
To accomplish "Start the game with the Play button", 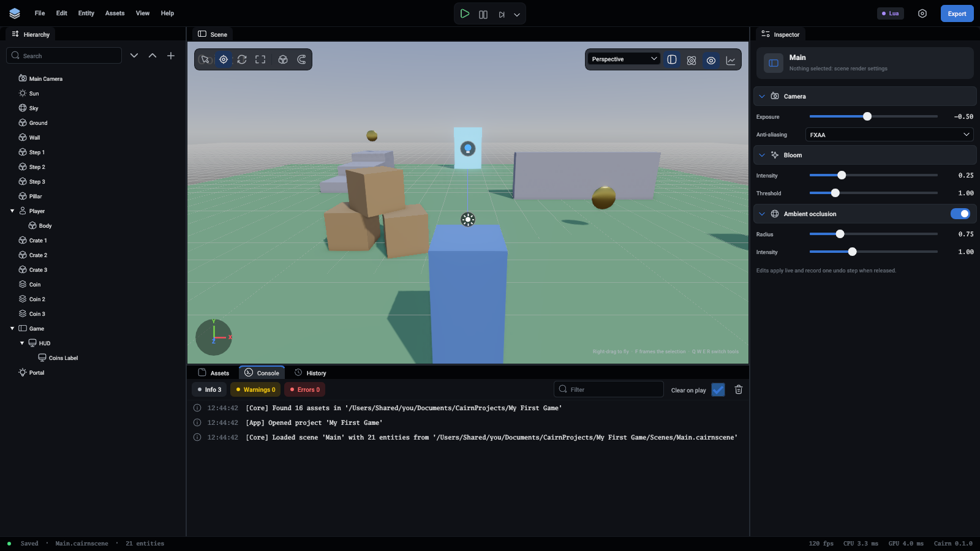I will point(465,13).
